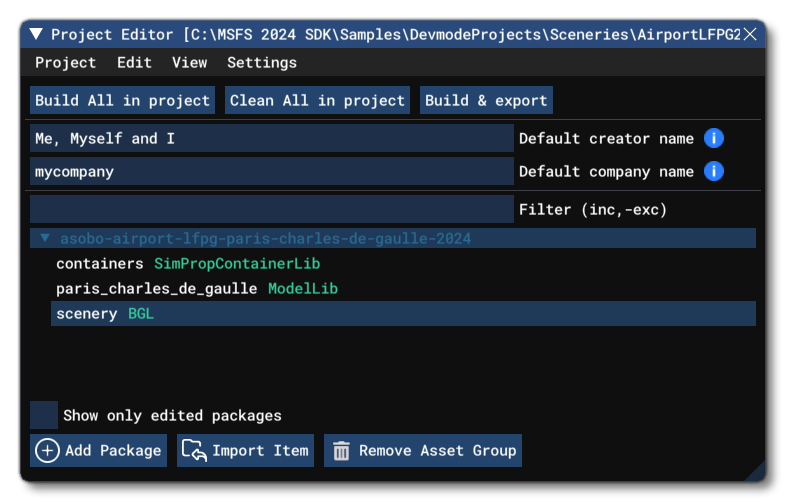Open the Edit menu

click(134, 62)
